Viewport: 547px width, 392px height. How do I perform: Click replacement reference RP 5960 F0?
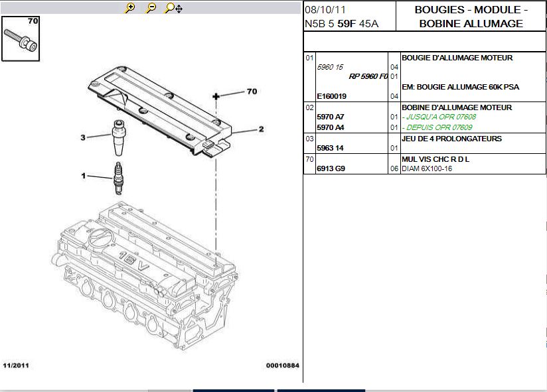(x=368, y=76)
